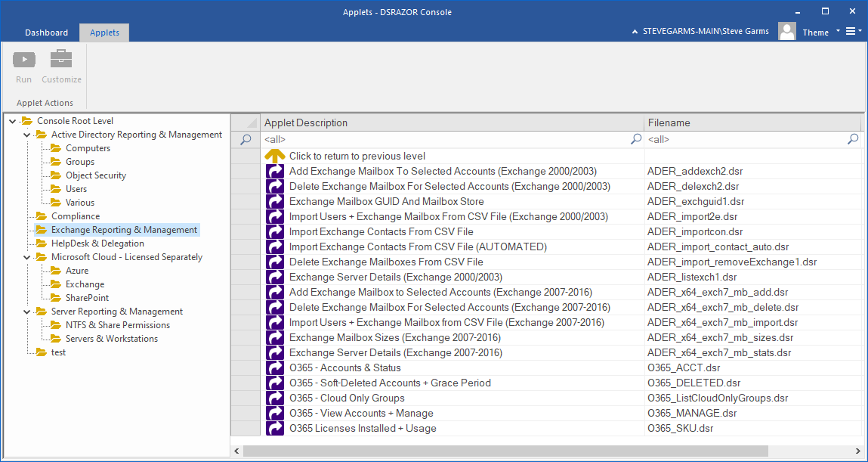Viewport: 868px width, 462px height.
Task: Collapse the Console Root Level tree
Action: click(11, 120)
